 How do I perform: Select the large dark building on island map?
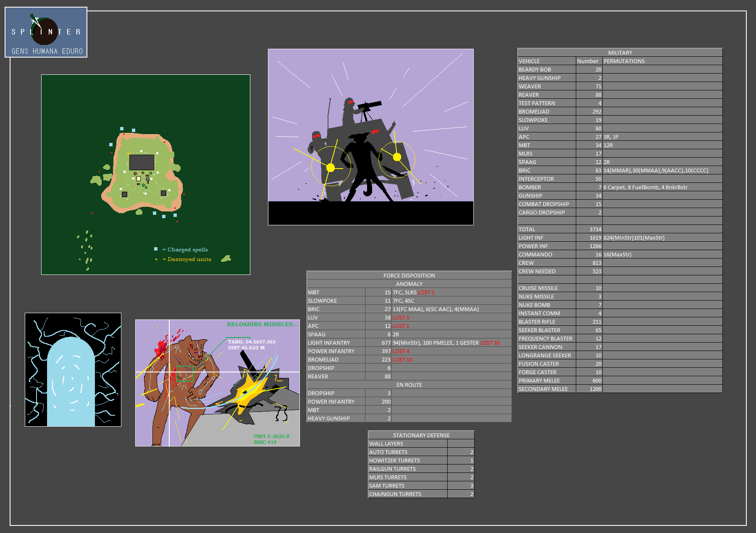142,162
